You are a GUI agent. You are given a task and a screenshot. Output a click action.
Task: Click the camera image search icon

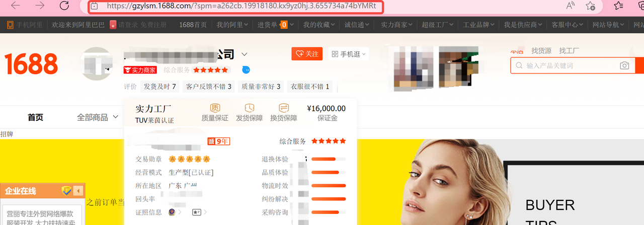[x=624, y=65]
